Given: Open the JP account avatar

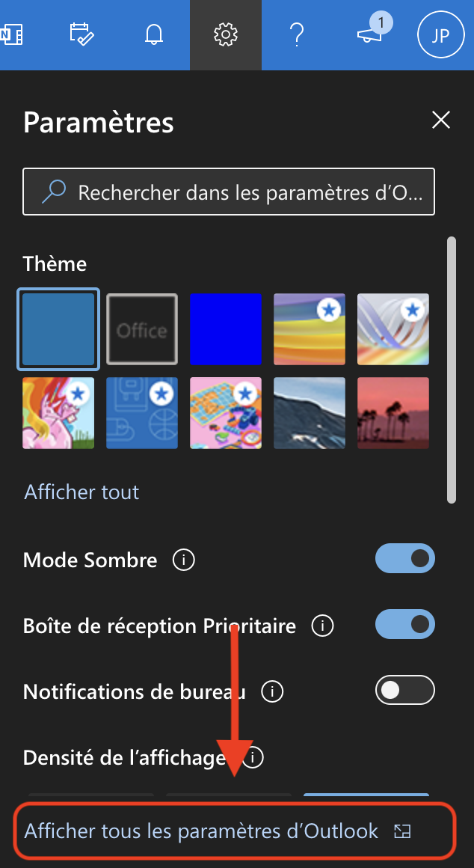Looking at the screenshot, I should (x=440, y=34).
